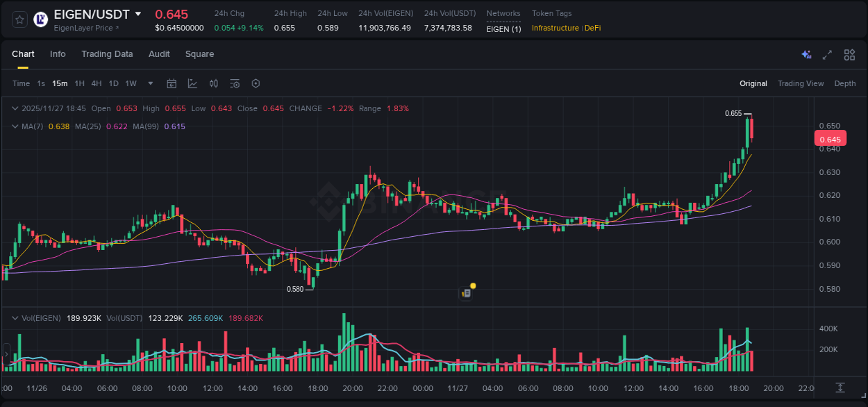Open the Infrastructure token tag

click(x=556, y=28)
